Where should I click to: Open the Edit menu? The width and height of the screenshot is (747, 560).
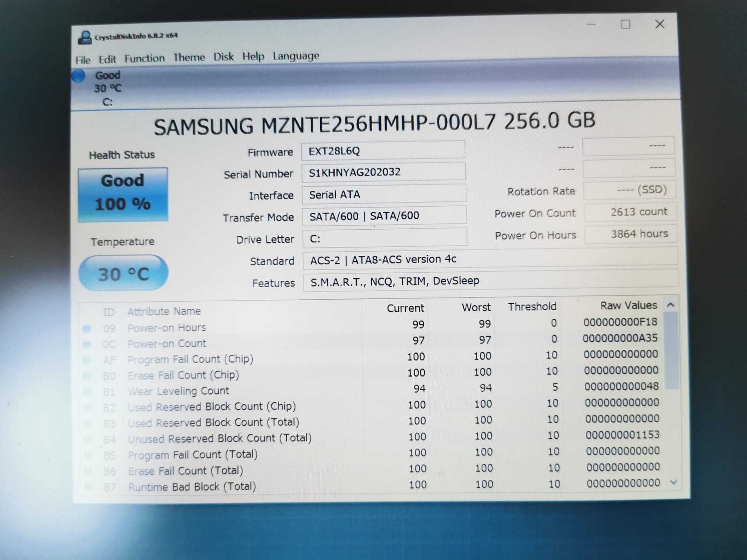tap(107, 59)
